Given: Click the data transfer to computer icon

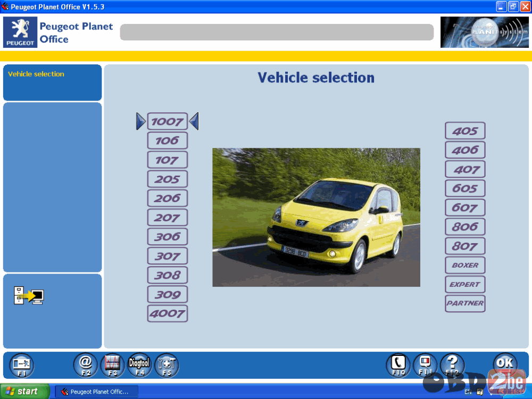Looking at the screenshot, I should [29, 295].
